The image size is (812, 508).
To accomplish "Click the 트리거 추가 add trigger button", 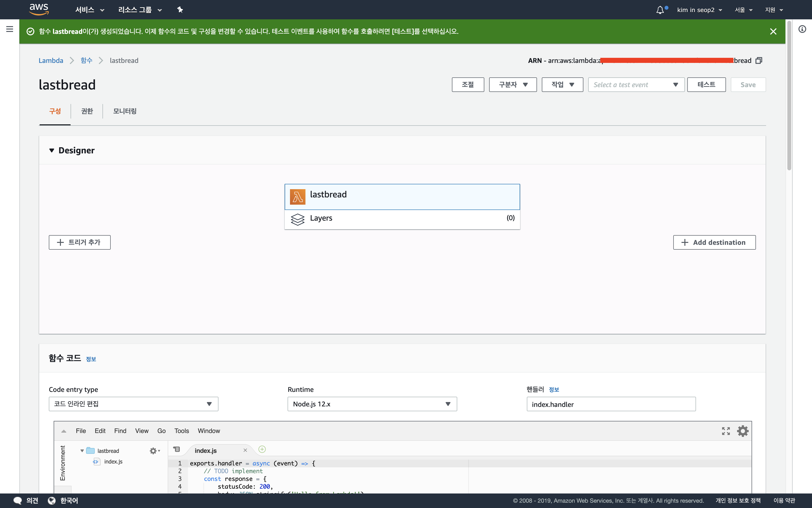I will 80,242.
